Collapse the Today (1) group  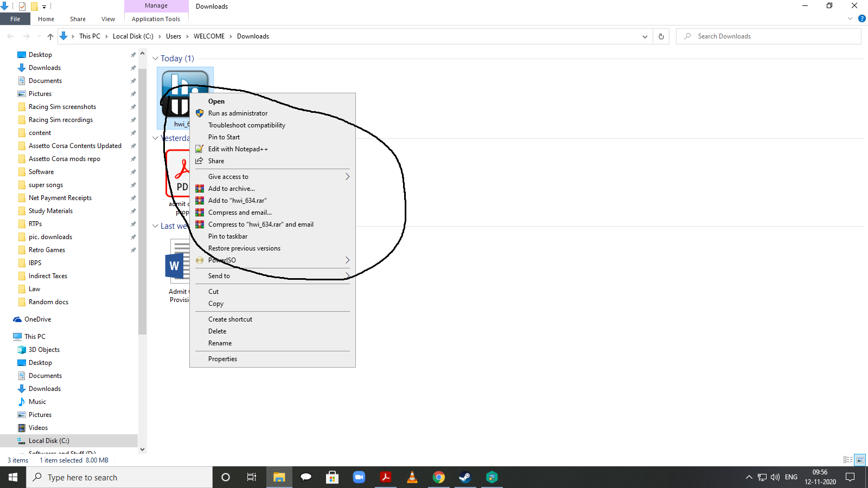coord(155,59)
